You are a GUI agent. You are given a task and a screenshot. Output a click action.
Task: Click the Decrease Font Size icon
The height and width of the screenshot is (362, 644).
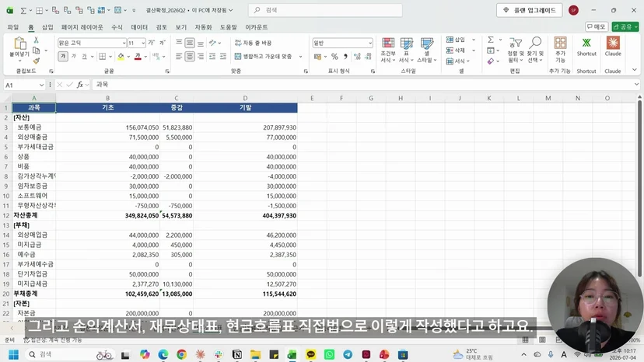(163, 43)
